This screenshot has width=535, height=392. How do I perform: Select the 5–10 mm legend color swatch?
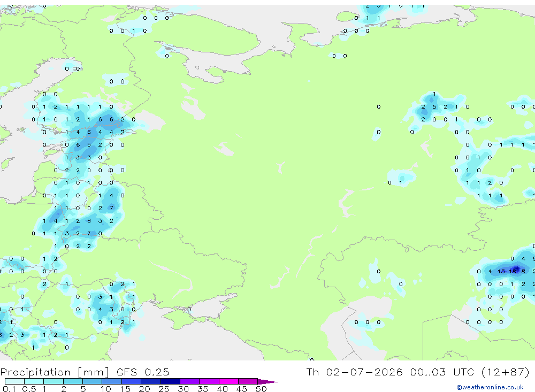(x=92, y=381)
